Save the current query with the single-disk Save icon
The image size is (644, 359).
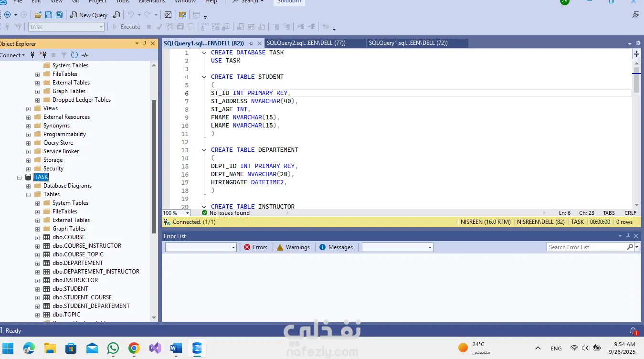click(48, 15)
